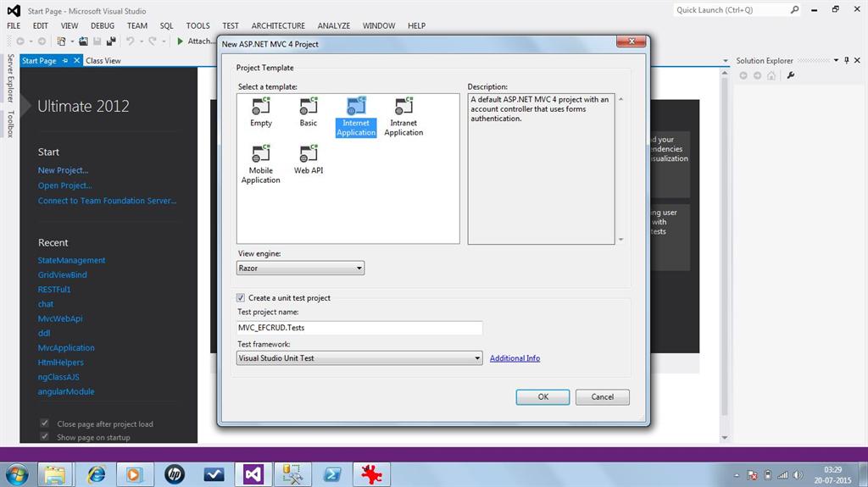
Task: Click the Solution Explorer Back icon
Action: pos(743,75)
